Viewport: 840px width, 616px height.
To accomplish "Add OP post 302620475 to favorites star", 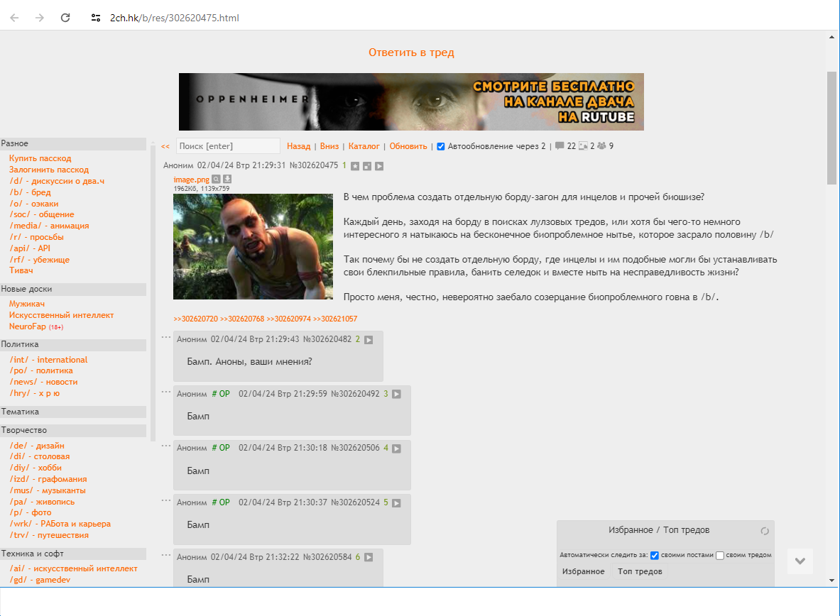I will (355, 166).
